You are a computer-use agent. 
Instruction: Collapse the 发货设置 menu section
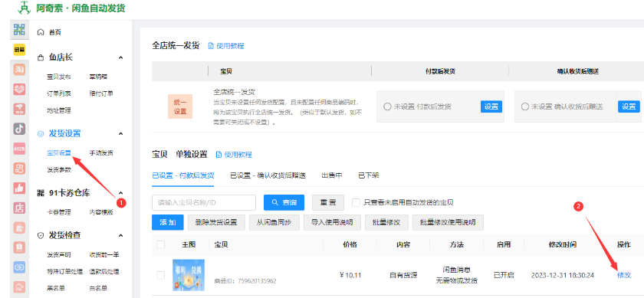pyautogui.click(x=120, y=133)
